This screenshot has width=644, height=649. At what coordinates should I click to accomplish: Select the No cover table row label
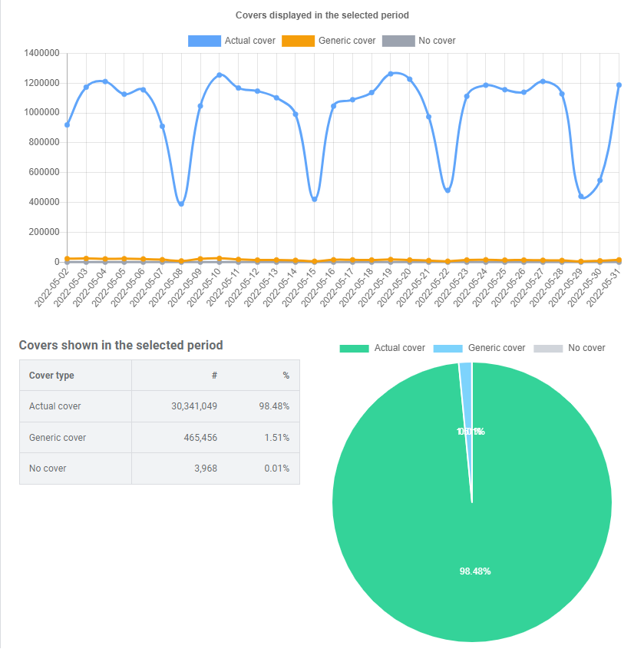point(48,468)
